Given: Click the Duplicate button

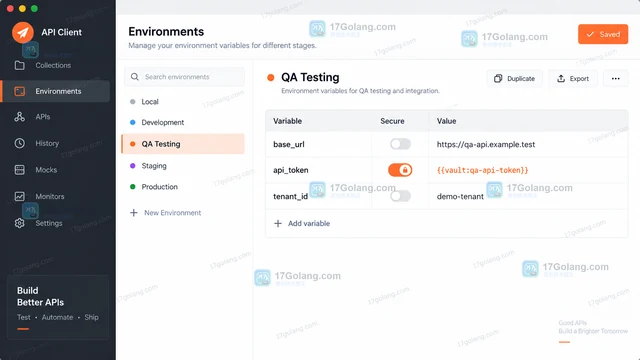Looking at the screenshot, I should coord(514,78).
